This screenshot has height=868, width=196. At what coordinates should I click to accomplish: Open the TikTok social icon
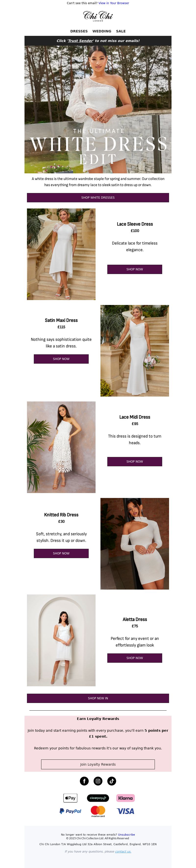(112, 781)
